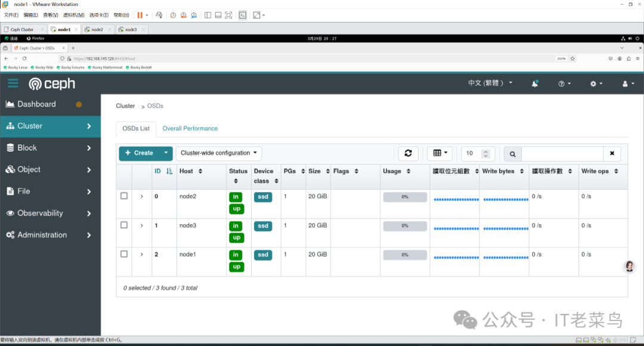
Task: Open the snapshot manager icon
Action: [194, 15]
